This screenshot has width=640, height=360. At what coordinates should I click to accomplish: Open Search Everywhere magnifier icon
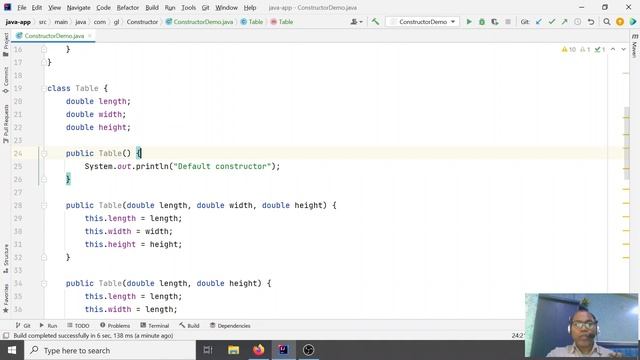[x=607, y=22]
